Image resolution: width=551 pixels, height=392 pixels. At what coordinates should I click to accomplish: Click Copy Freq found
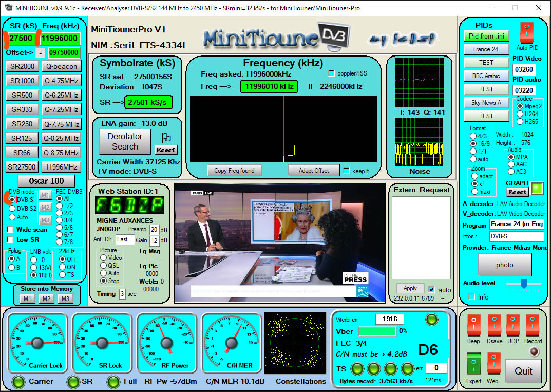pos(235,170)
